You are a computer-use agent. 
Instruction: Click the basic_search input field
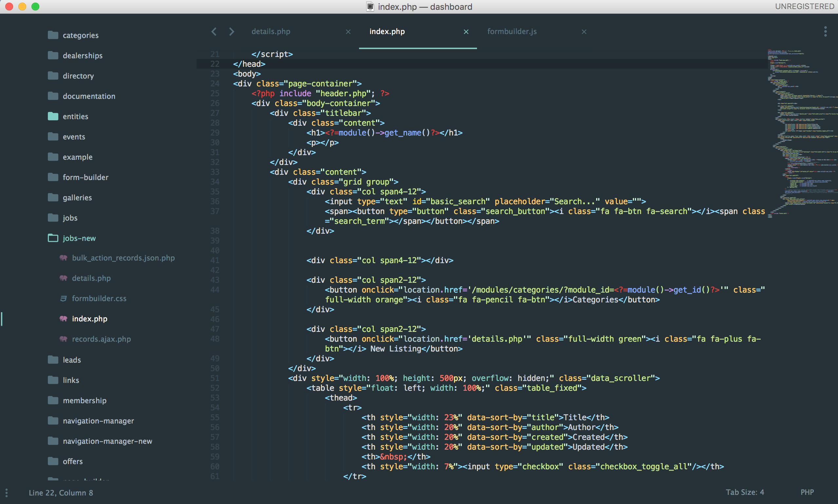click(484, 202)
